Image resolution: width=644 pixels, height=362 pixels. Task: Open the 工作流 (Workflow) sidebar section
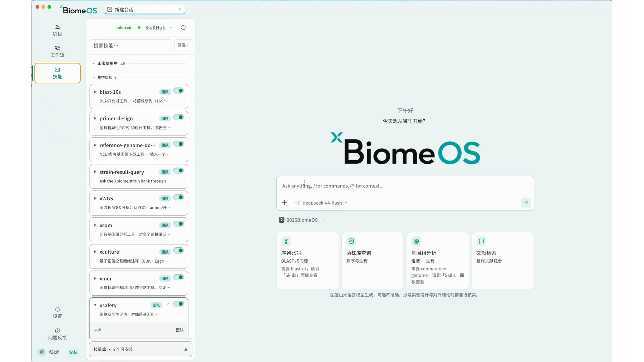point(57,52)
